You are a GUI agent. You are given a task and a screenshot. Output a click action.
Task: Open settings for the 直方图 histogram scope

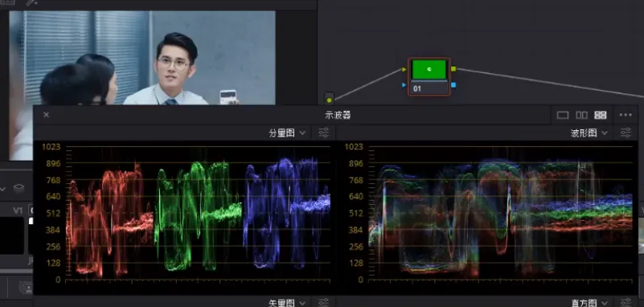[626, 303]
